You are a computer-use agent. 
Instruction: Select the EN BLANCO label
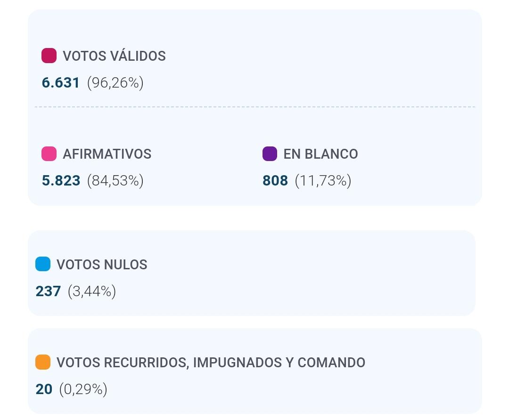click(320, 154)
